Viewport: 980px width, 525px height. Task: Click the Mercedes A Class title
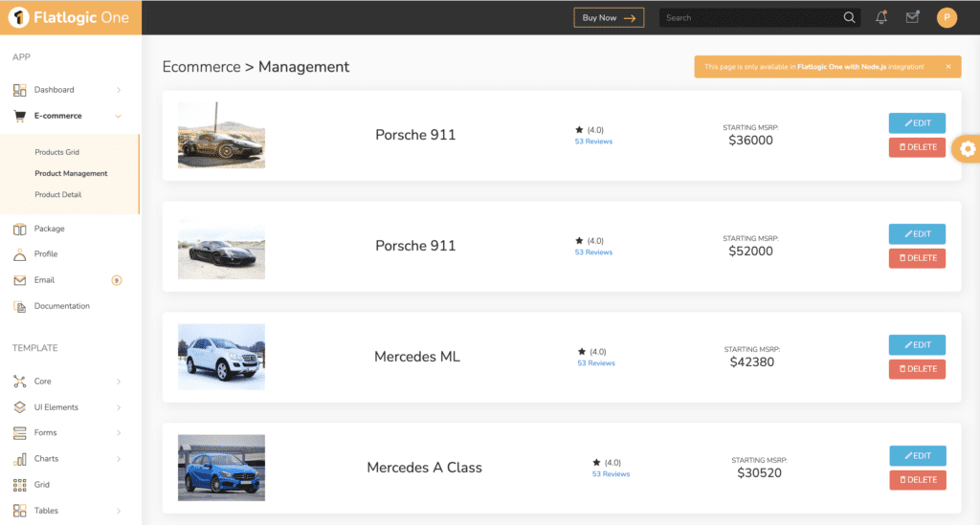coord(424,468)
